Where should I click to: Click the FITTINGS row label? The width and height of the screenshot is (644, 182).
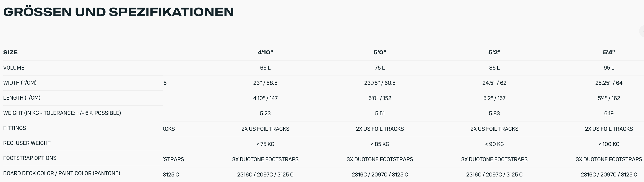coord(15,128)
